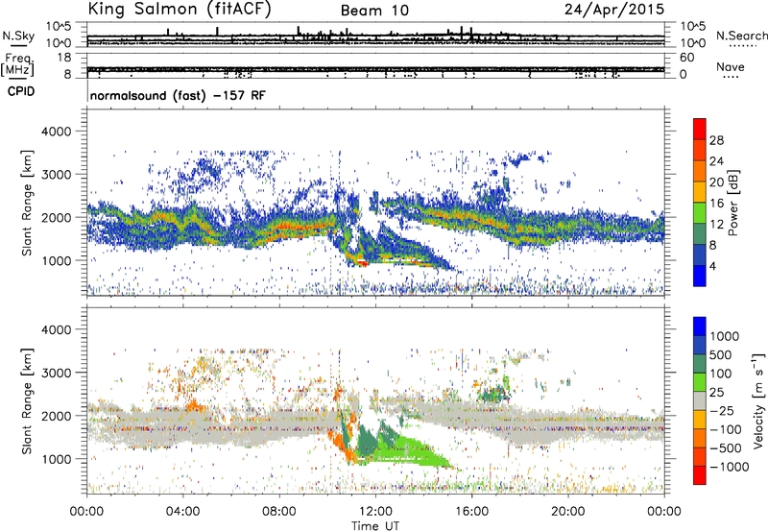Click the 'Nave' legend label
The height and width of the screenshot is (532, 768).
coord(731,66)
